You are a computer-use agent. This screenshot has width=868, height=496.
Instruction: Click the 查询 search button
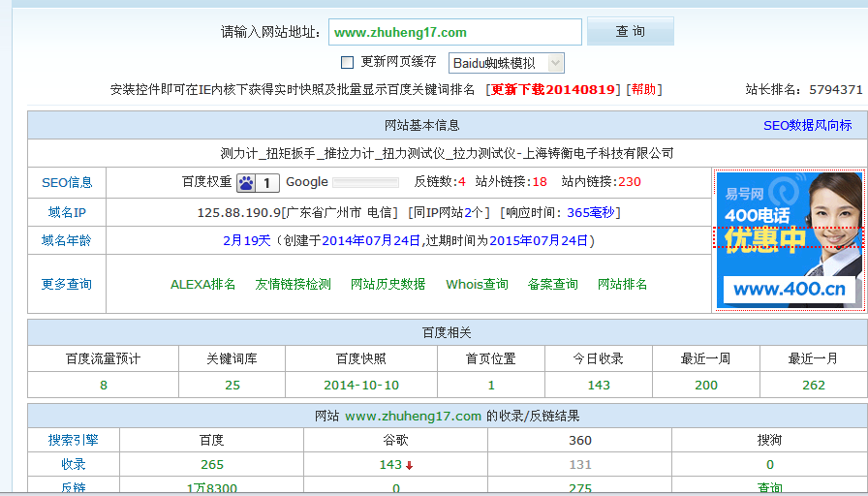click(630, 32)
